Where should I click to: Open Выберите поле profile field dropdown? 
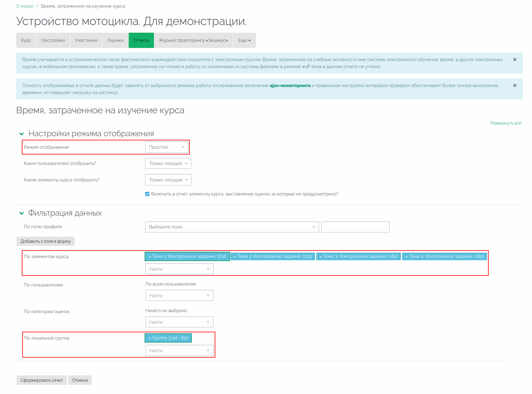click(232, 227)
